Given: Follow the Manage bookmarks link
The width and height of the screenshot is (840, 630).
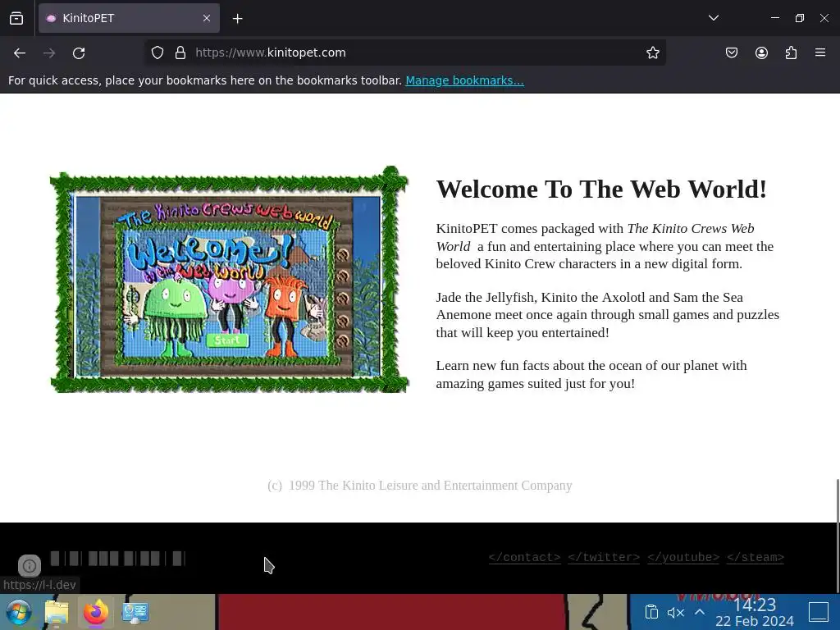Looking at the screenshot, I should click(464, 80).
